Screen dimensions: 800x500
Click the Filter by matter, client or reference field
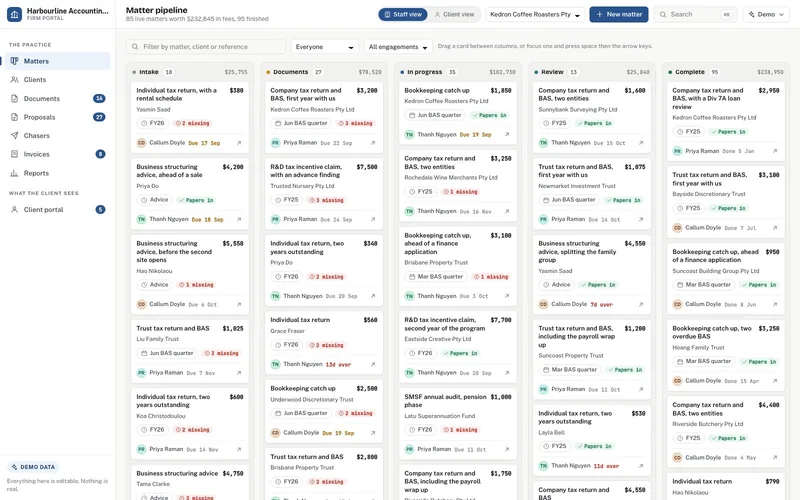click(x=206, y=46)
